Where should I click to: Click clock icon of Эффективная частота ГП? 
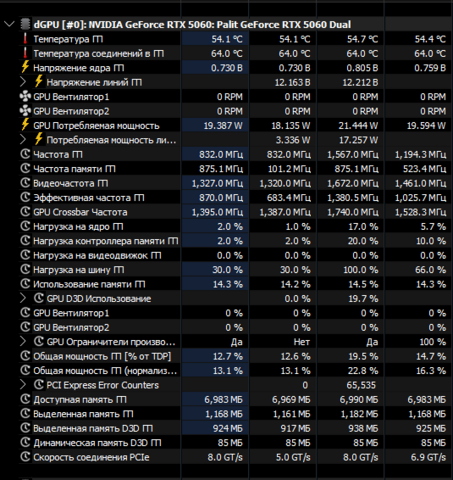(25, 197)
